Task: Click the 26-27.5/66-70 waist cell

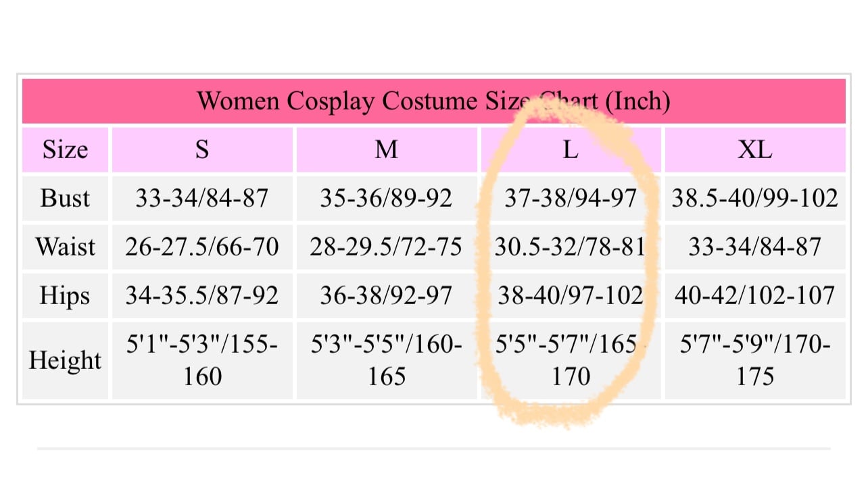Action: coord(202,247)
